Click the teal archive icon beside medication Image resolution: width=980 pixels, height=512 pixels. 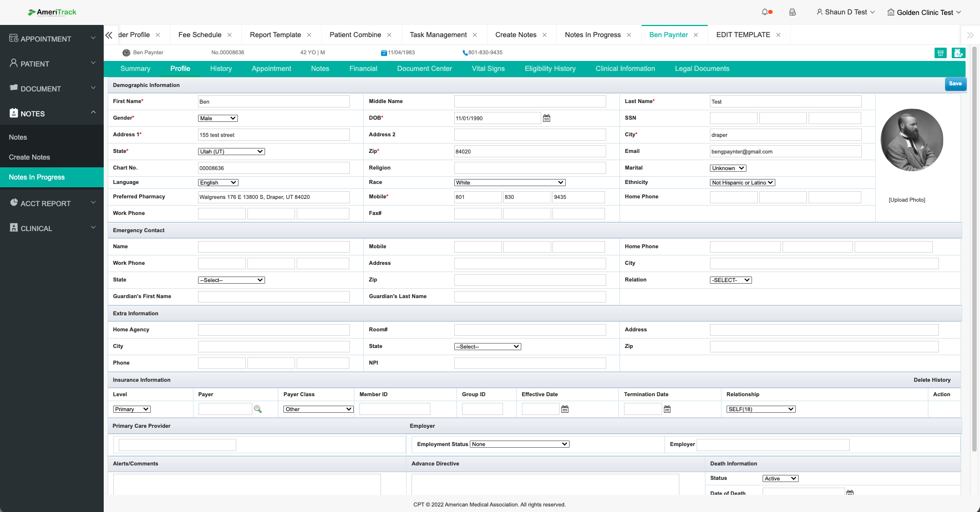pos(940,53)
